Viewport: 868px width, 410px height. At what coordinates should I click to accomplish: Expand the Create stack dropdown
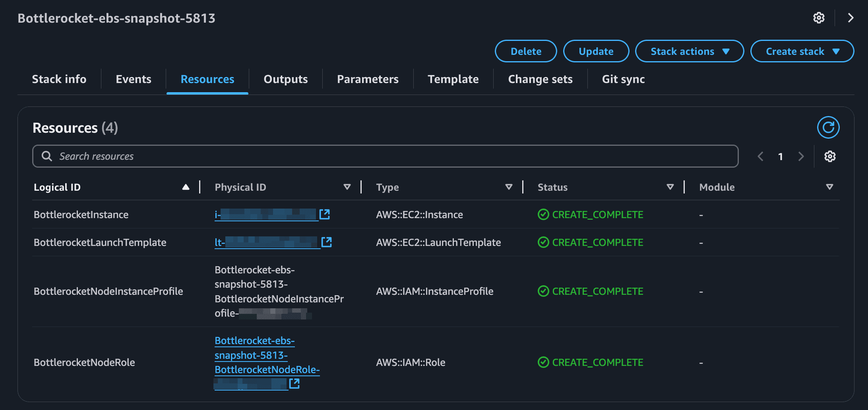[802, 51]
